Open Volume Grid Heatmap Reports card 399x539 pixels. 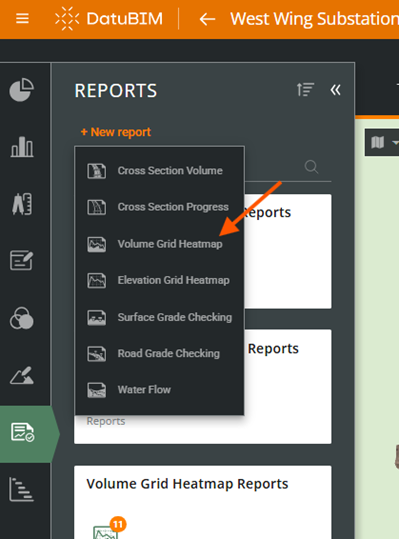click(203, 502)
